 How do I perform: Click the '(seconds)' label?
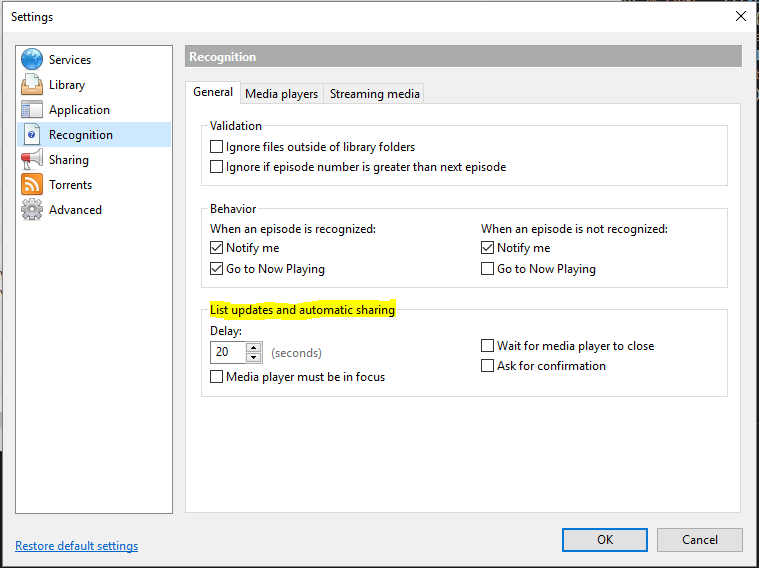tap(296, 353)
